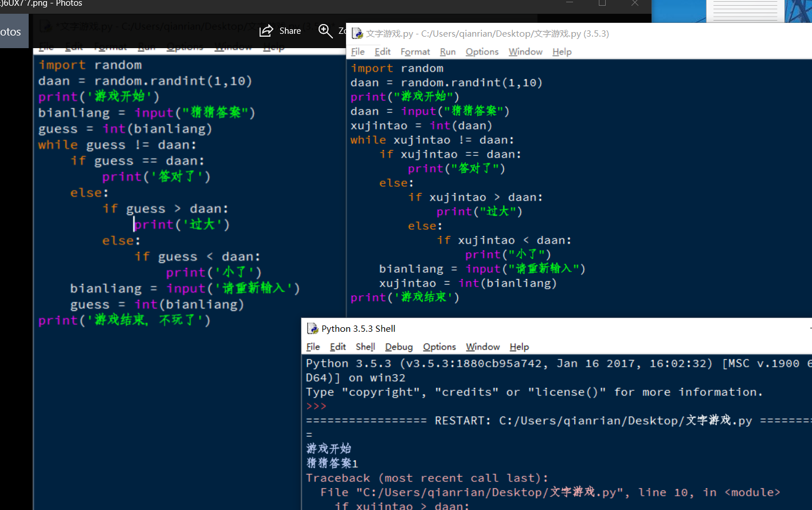Click 'if guess > daan:' line in photo
This screenshot has height=510, width=812.
[x=166, y=209]
